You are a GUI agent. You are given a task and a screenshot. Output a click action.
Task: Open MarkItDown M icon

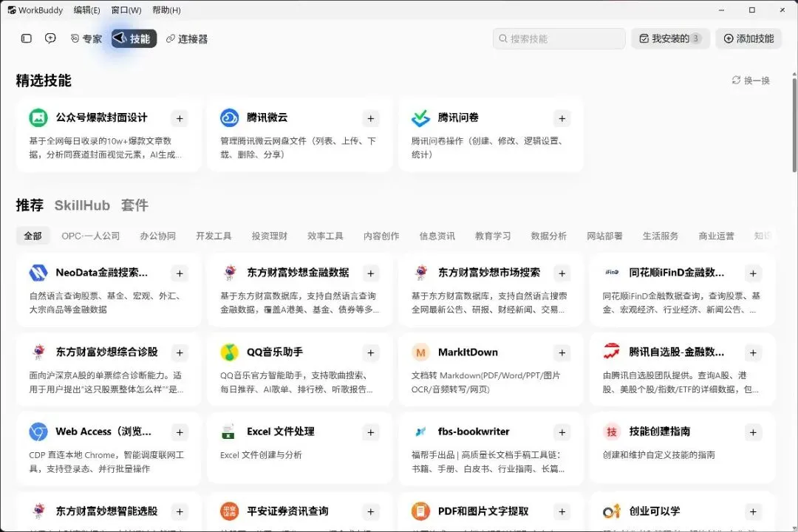tap(420, 352)
